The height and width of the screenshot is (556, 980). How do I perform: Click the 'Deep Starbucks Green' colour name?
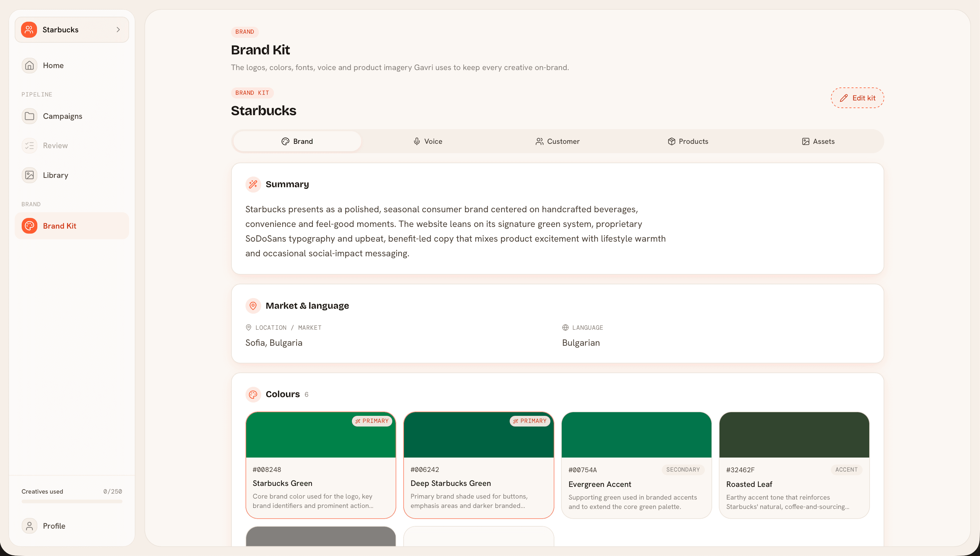coord(450,483)
